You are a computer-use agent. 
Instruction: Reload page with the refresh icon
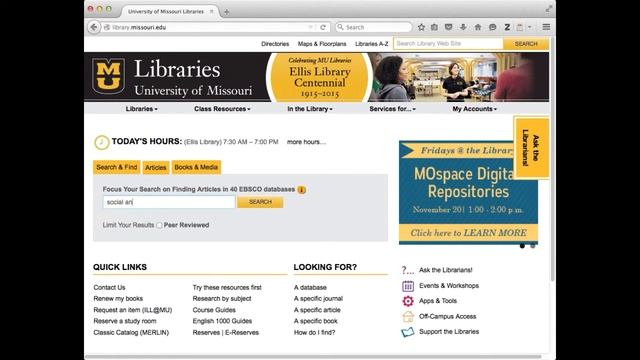(323, 27)
